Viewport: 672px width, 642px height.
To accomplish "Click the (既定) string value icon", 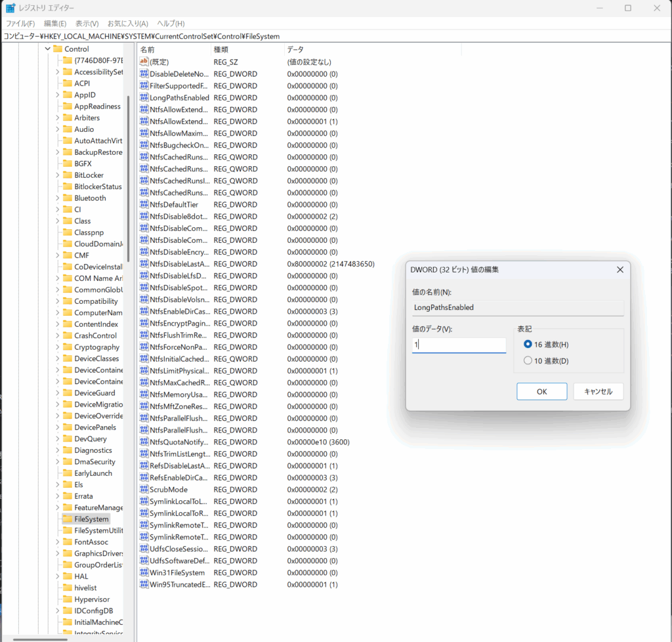I will 144,62.
